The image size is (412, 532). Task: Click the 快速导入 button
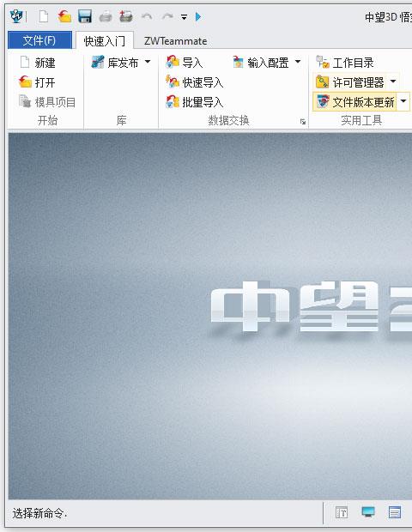click(x=195, y=82)
